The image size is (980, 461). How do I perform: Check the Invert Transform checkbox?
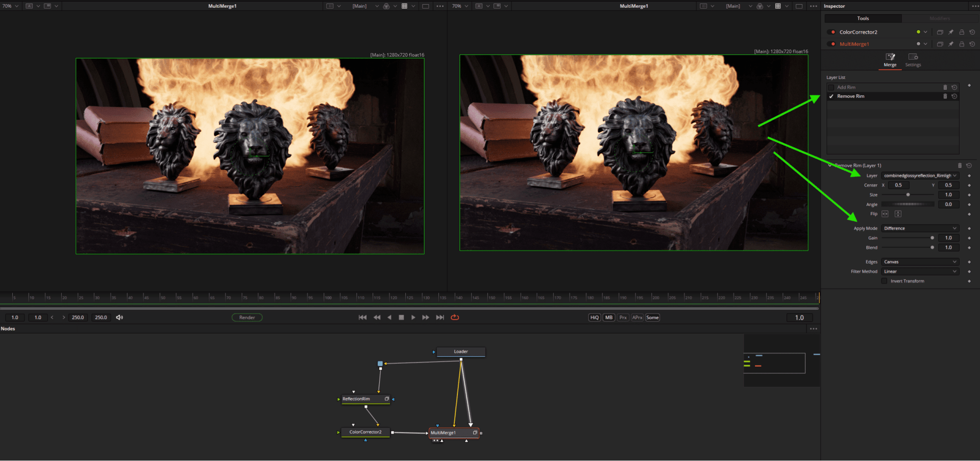(885, 281)
